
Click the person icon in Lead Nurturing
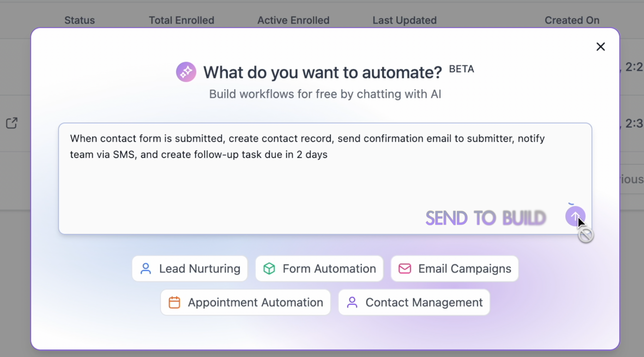[x=146, y=269]
